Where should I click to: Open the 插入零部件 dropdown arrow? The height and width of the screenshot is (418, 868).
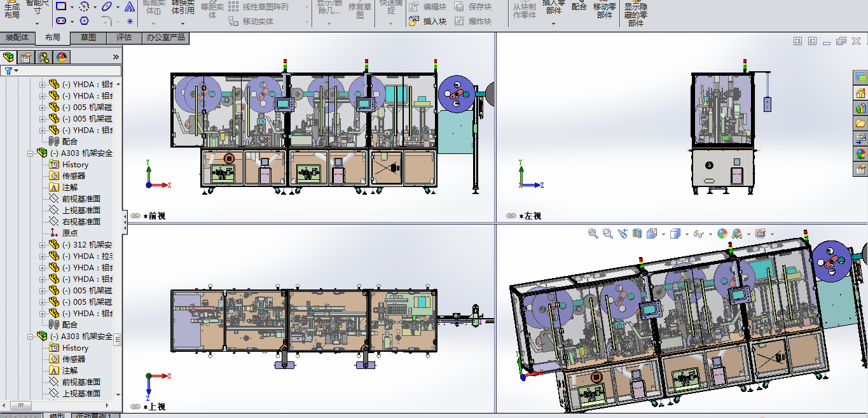(553, 24)
